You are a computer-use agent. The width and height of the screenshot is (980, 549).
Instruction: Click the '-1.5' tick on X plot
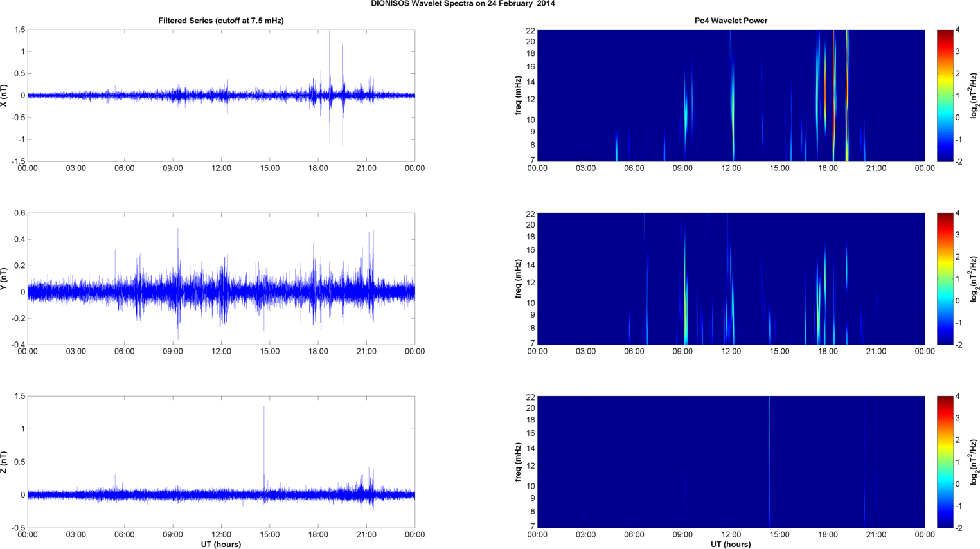(17, 162)
